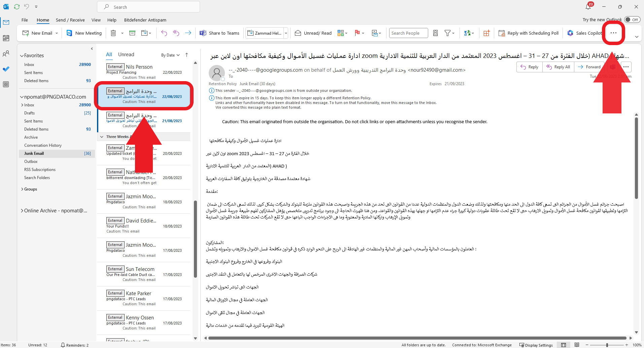
Task: Click the Reply arrow icon in ribbon
Action: point(164,33)
